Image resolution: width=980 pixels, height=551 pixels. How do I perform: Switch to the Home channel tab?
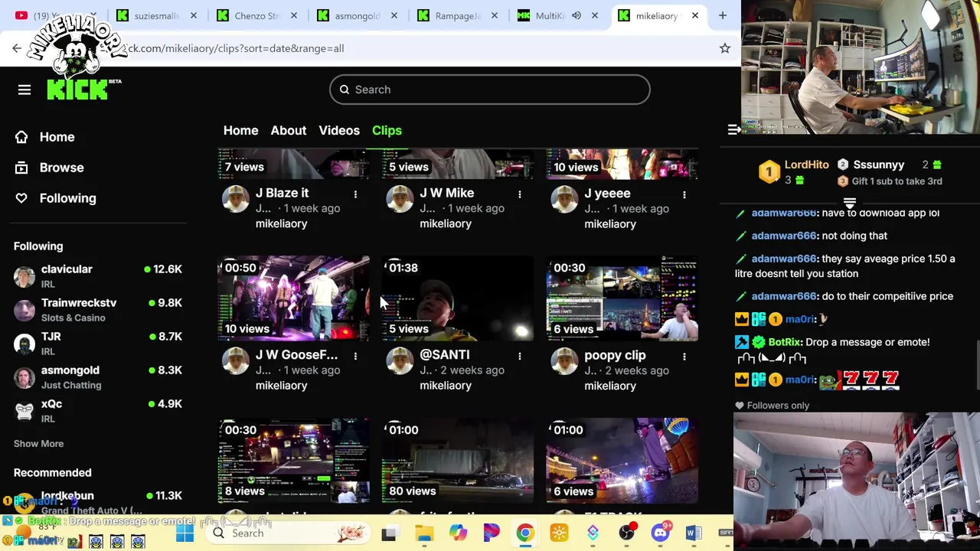coord(240,130)
